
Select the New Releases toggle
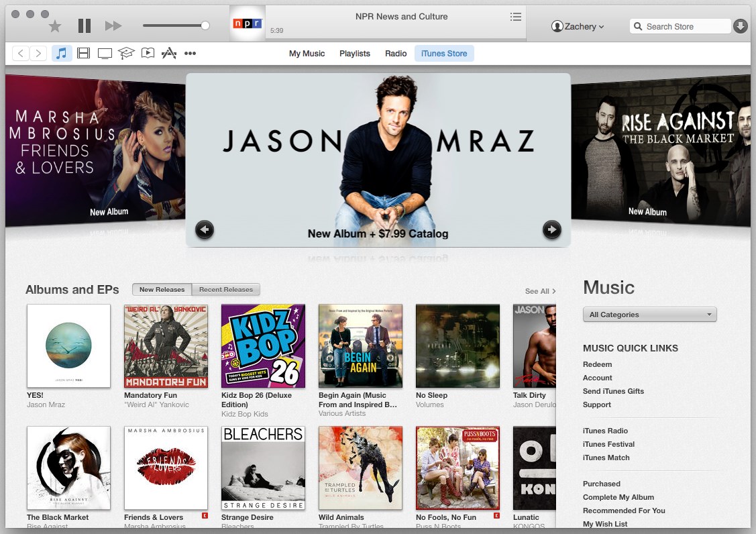(x=162, y=289)
